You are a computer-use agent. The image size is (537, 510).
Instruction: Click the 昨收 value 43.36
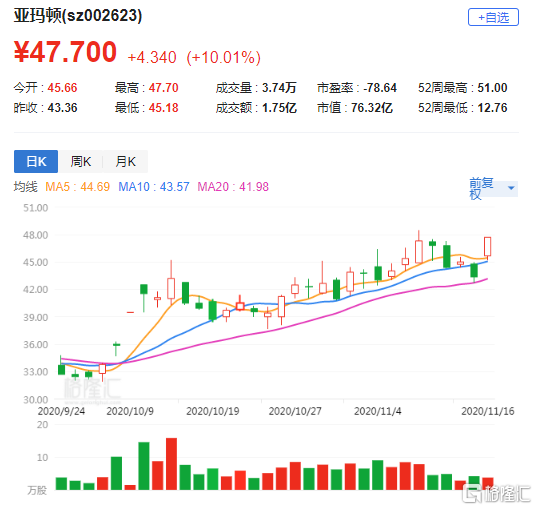[x=62, y=108]
